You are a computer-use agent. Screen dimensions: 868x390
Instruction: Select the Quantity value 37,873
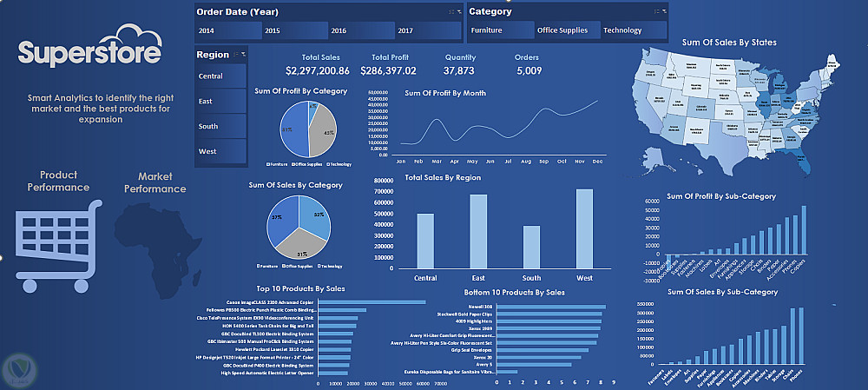coord(459,70)
